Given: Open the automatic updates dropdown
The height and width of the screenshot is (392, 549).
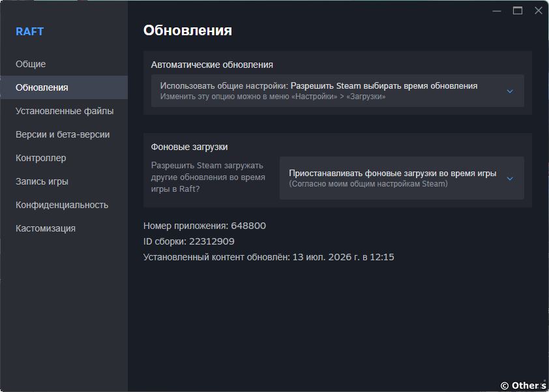Looking at the screenshot, I should pyautogui.click(x=338, y=91).
